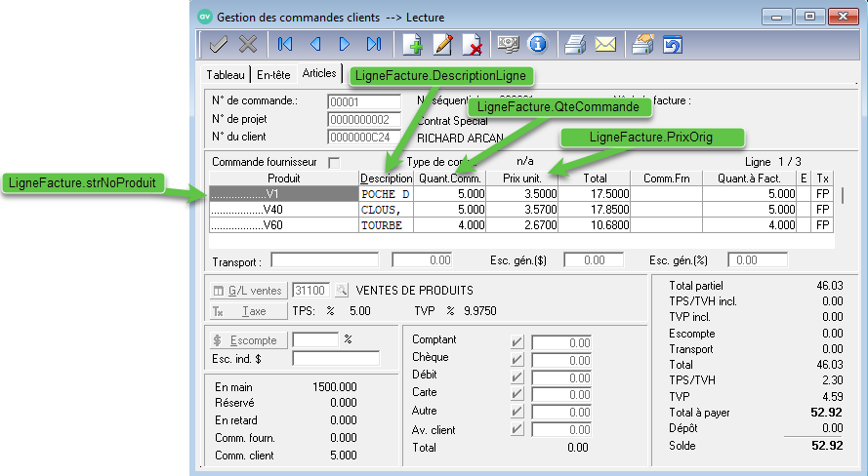Viewport: 868px width, 476px height.
Task: Add a new order document
Action: click(x=413, y=44)
